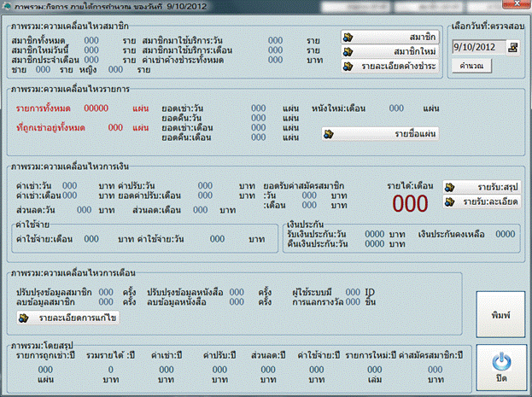Open the date picker icon beside 9/10/2012
Viewport: 532px width, 397px height.
[513, 47]
